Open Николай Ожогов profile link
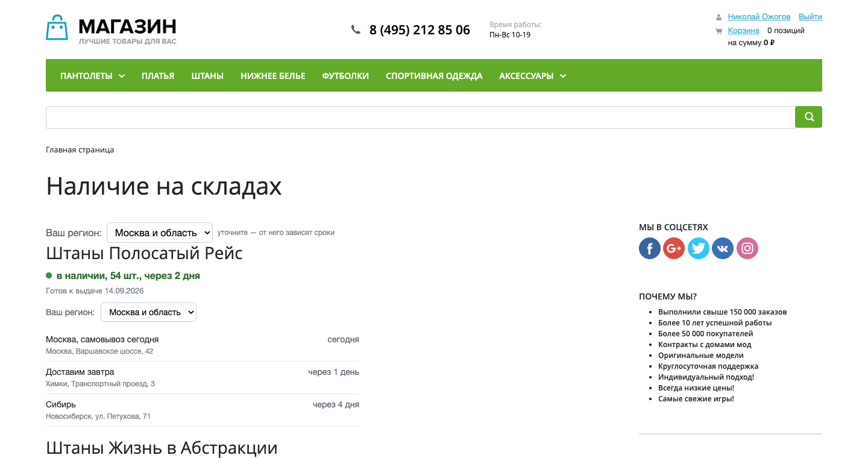The width and height of the screenshot is (868, 458). (x=759, y=17)
